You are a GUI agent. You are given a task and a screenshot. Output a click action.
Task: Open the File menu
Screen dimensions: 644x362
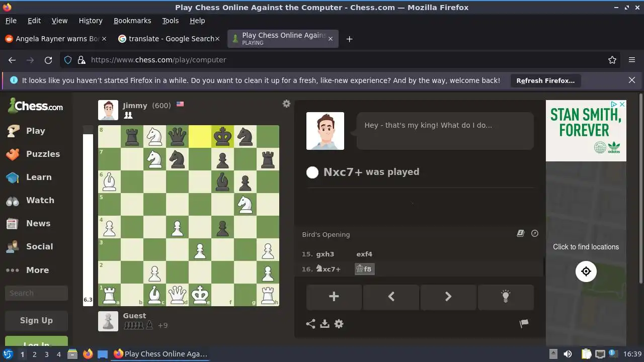coord(11,21)
